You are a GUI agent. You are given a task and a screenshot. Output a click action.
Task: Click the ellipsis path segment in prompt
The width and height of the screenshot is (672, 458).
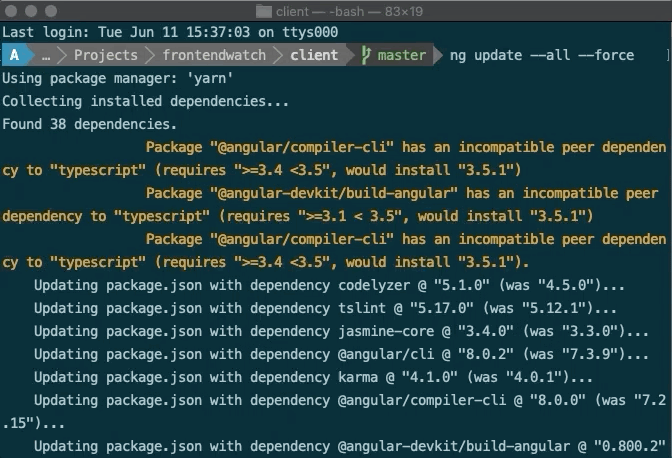46,55
